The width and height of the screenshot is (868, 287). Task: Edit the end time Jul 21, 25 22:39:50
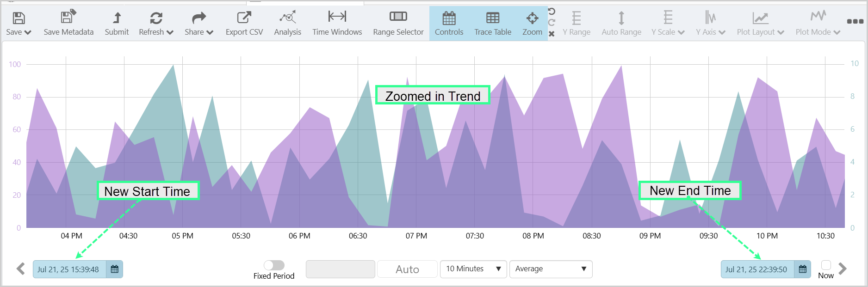(x=757, y=269)
